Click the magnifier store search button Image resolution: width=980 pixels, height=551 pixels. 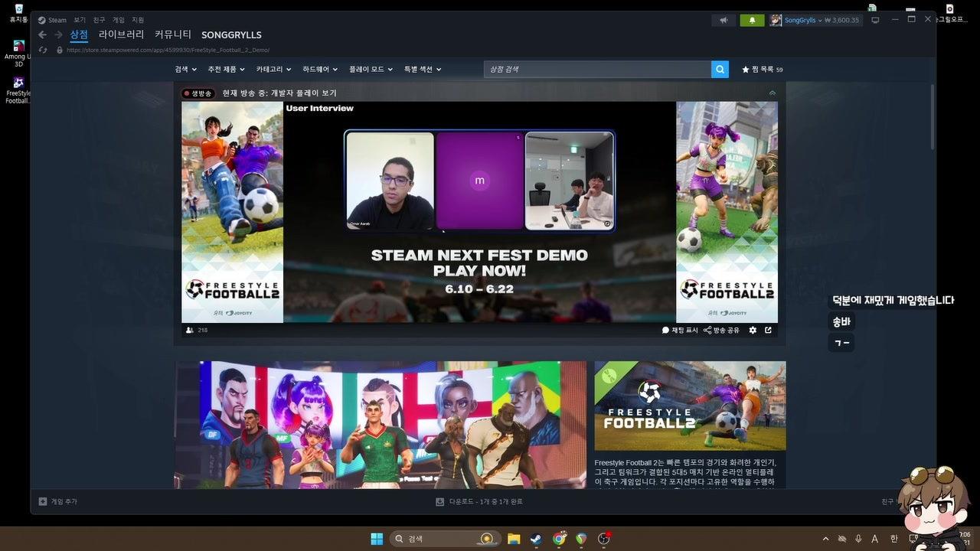click(x=720, y=70)
